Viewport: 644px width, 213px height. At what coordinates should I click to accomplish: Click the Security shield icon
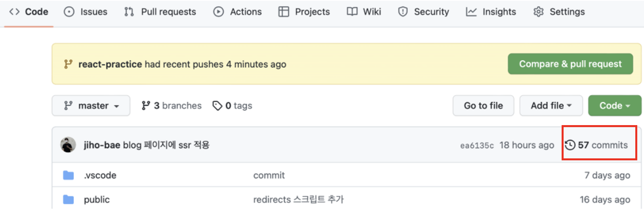[403, 12]
